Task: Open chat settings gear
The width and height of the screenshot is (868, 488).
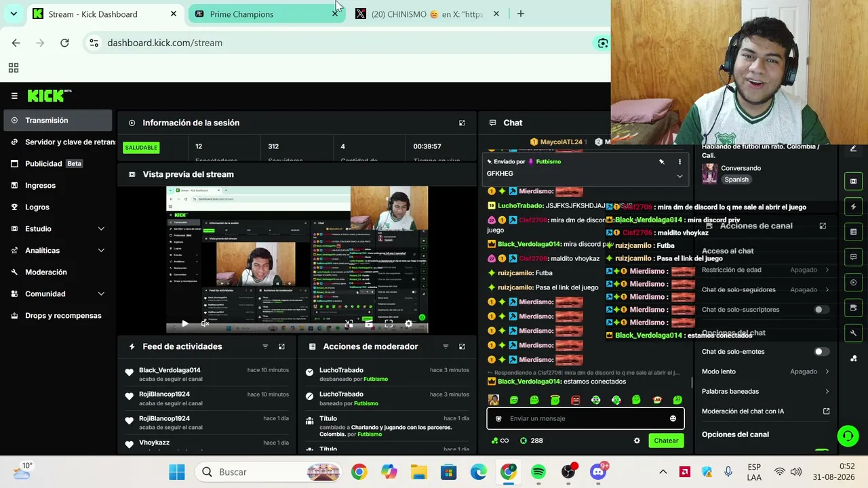Action: point(637,441)
